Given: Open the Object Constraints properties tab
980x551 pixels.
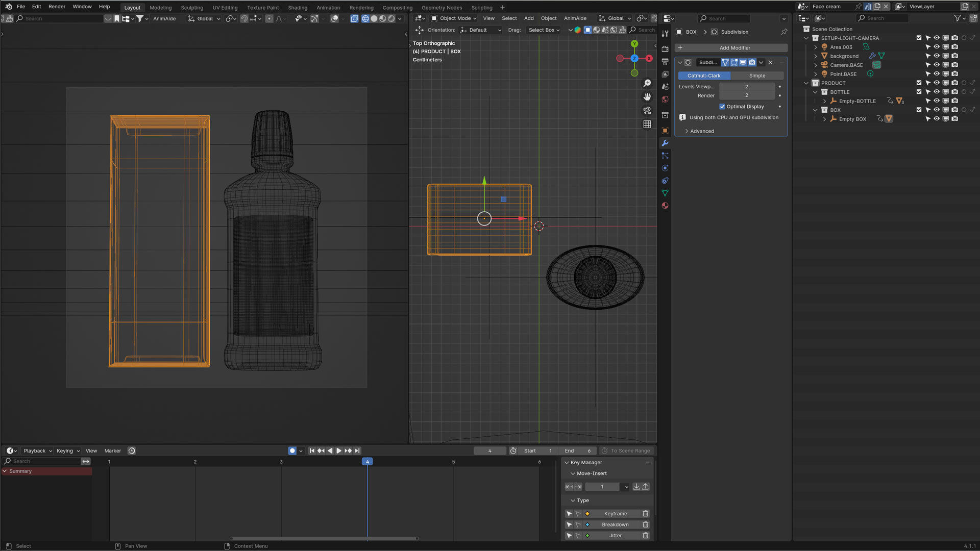Looking at the screenshot, I should pyautogui.click(x=665, y=181).
